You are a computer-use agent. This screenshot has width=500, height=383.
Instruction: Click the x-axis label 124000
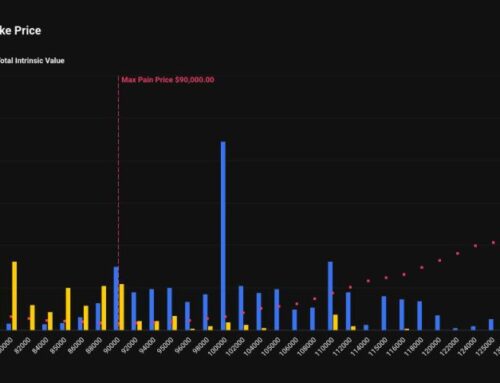click(467, 347)
